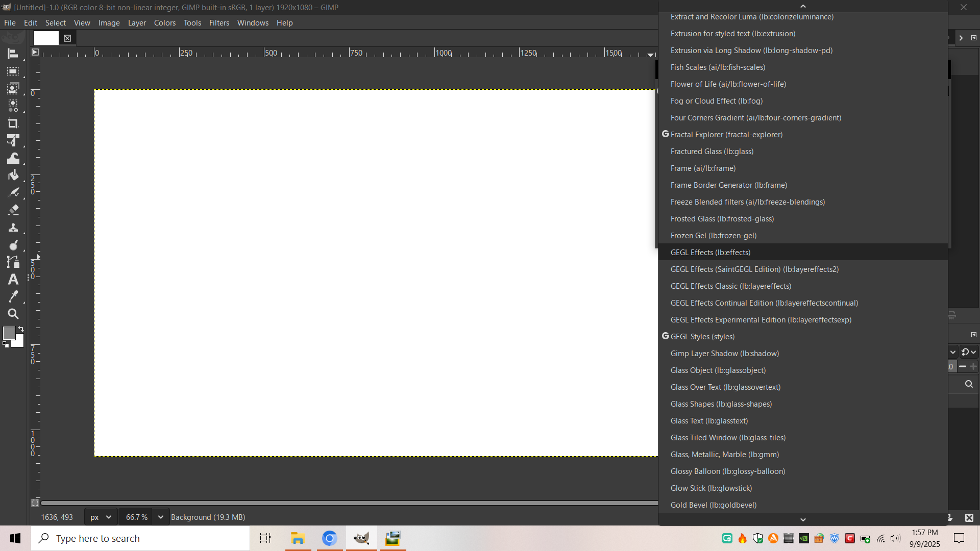980x551 pixels.
Task: Open the reset/rotate dropdown in right panel
Action: click(x=968, y=352)
